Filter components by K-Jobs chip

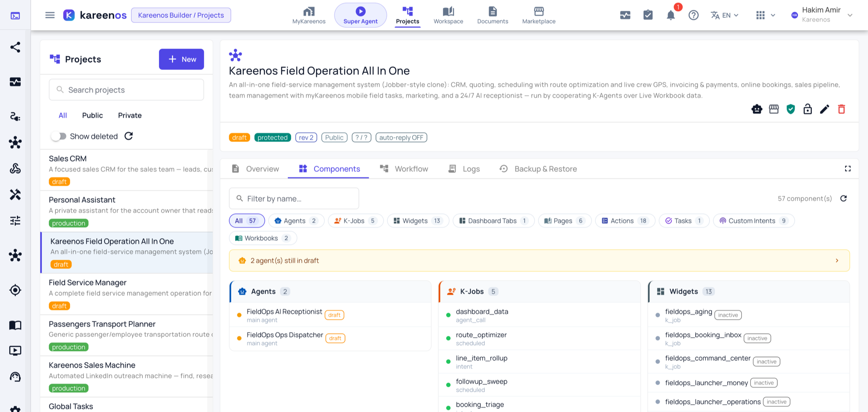(x=356, y=221)
